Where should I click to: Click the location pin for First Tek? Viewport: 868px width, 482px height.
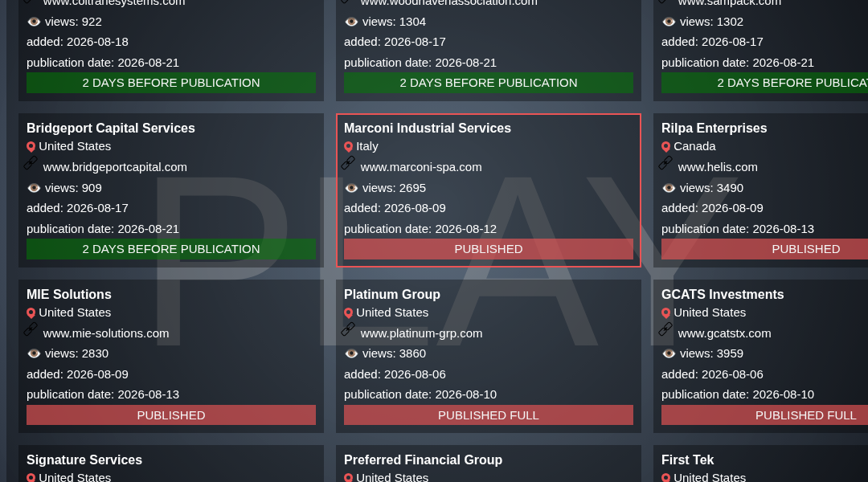pyautogui.click(x=666, y=477)
